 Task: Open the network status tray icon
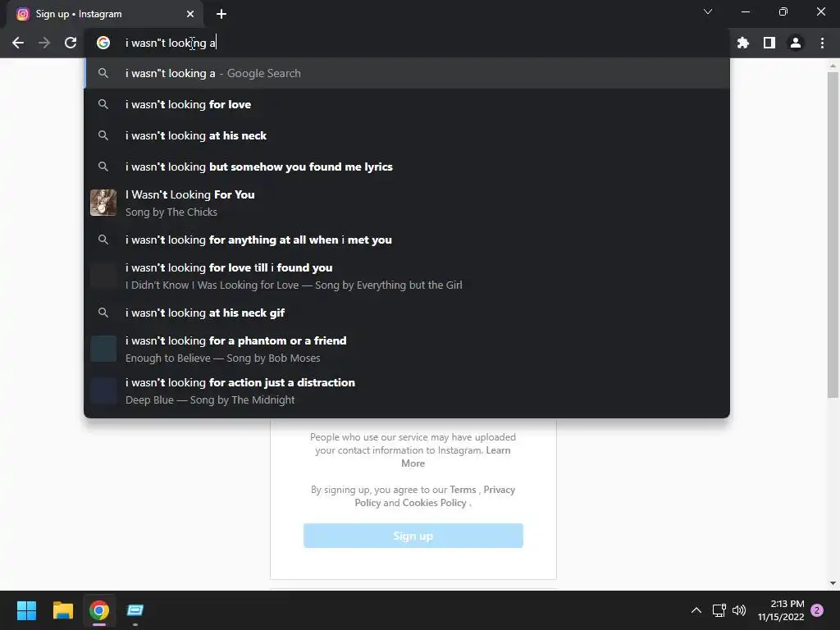click(719, 610)
